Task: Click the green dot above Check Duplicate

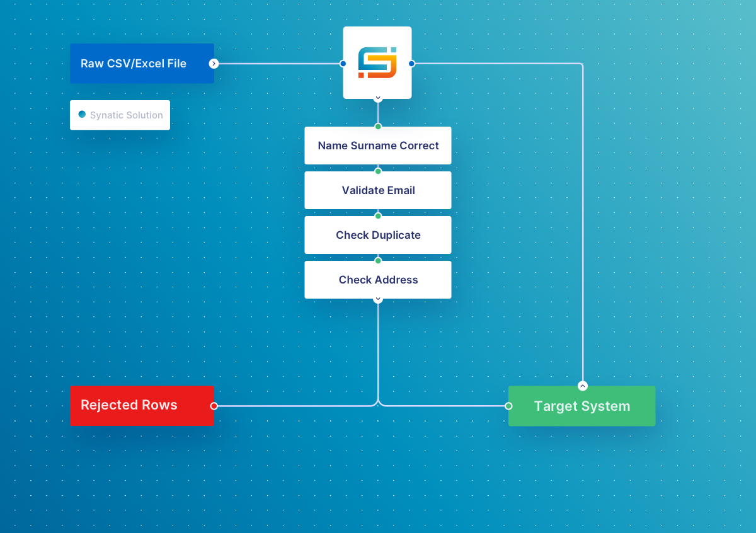Action: click(378, 216)
